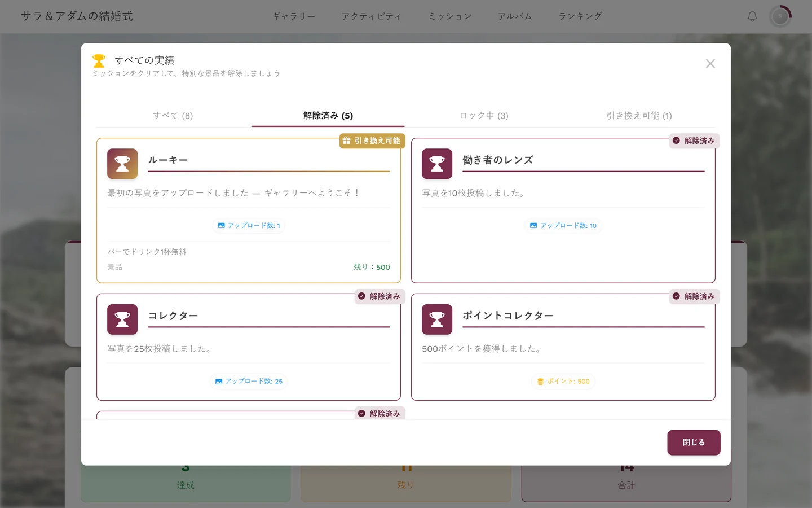
Task: Click the 写真を25枚投稿しました。 description
Action: [x=161, y=349]
